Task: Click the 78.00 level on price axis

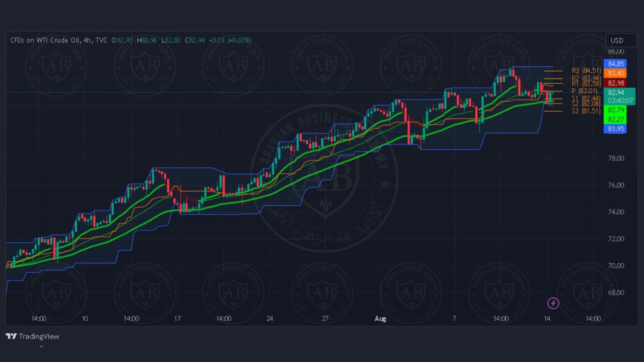Action: (x=616, y=158)
